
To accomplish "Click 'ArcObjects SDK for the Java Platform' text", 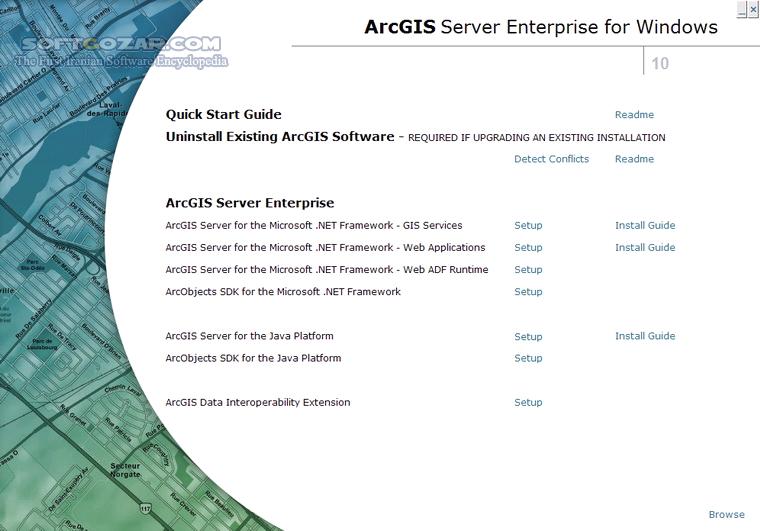I will coord(253,359).
